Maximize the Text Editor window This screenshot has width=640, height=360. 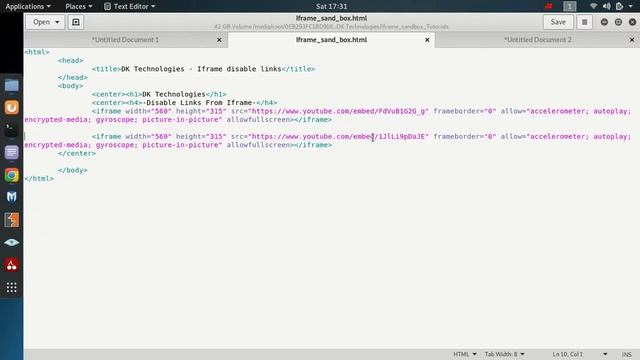pyautogui.click(x=618, y=22)
